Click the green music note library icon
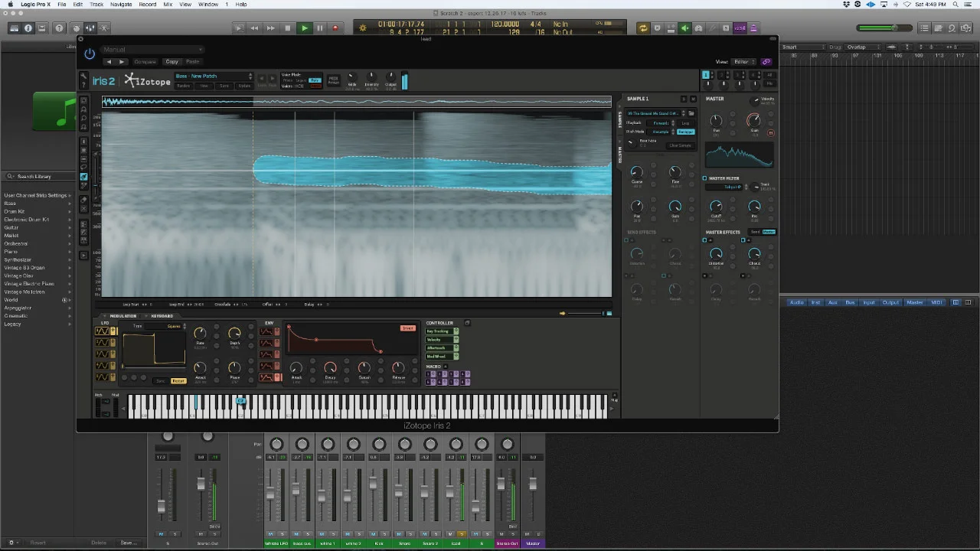 pyautogui.click(x=55, y=112)
